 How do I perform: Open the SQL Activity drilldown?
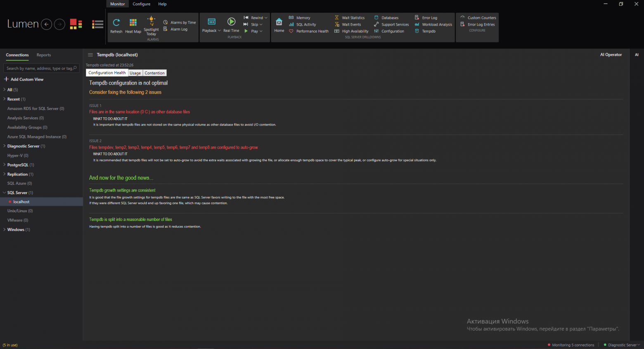(x=303, y=24)
